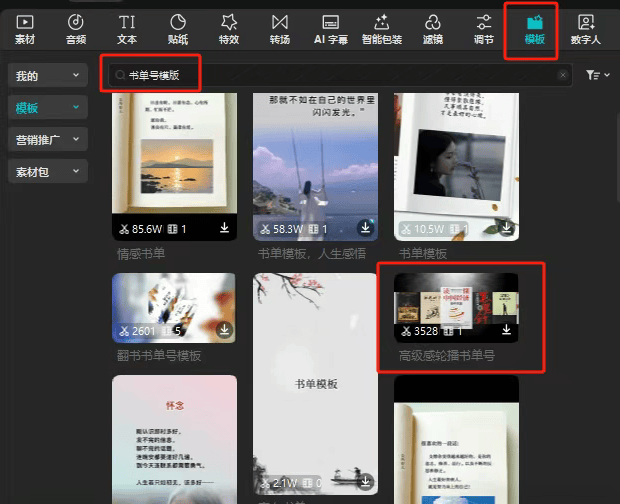
Task: Open the AI 字幕 captions tool
Action: (x=331, y=28)
